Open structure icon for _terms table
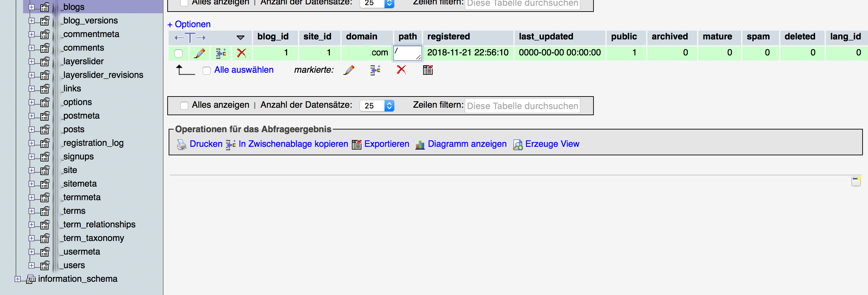 (x=45, y=211)
